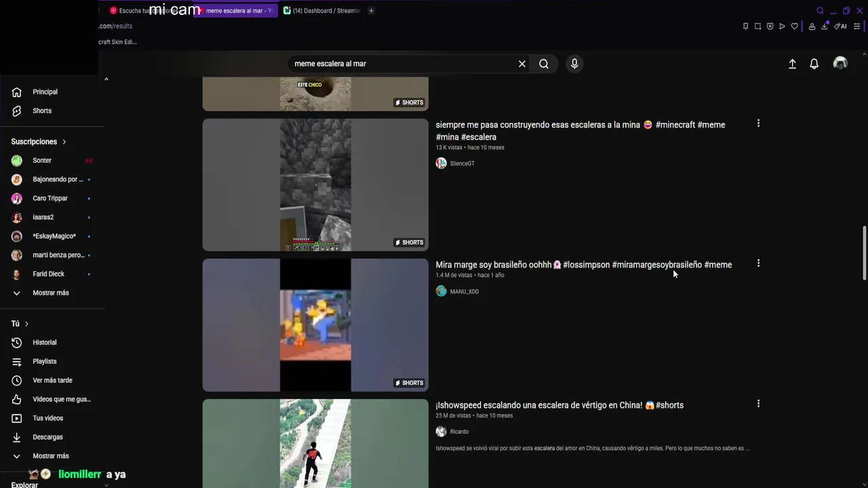The width and height of the screenshot is (868, 488).
Task: Switch to the Dashboard / Streamlabs tab
Action: pos(321,11)
